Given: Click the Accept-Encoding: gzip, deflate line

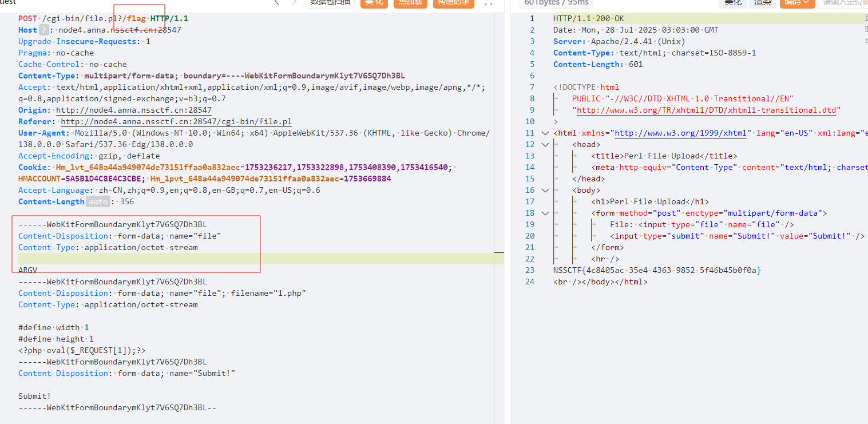Looking at the screenshot, I should point(89,156).
